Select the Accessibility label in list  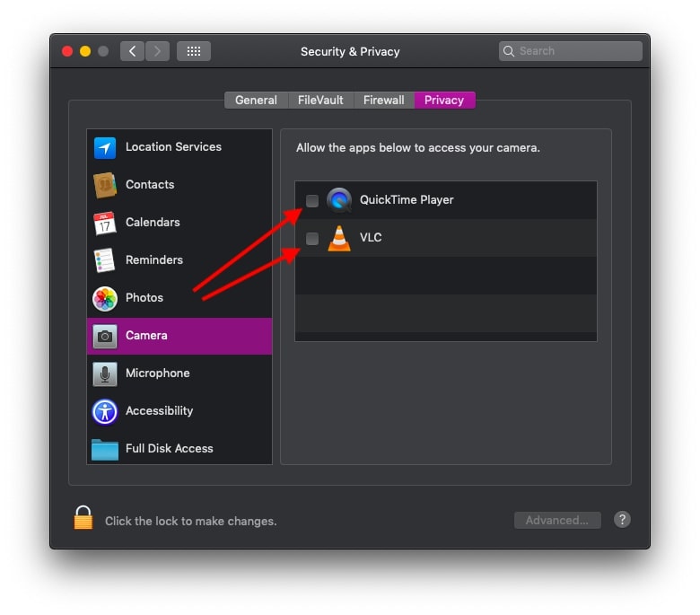click(x=160, y=411)
